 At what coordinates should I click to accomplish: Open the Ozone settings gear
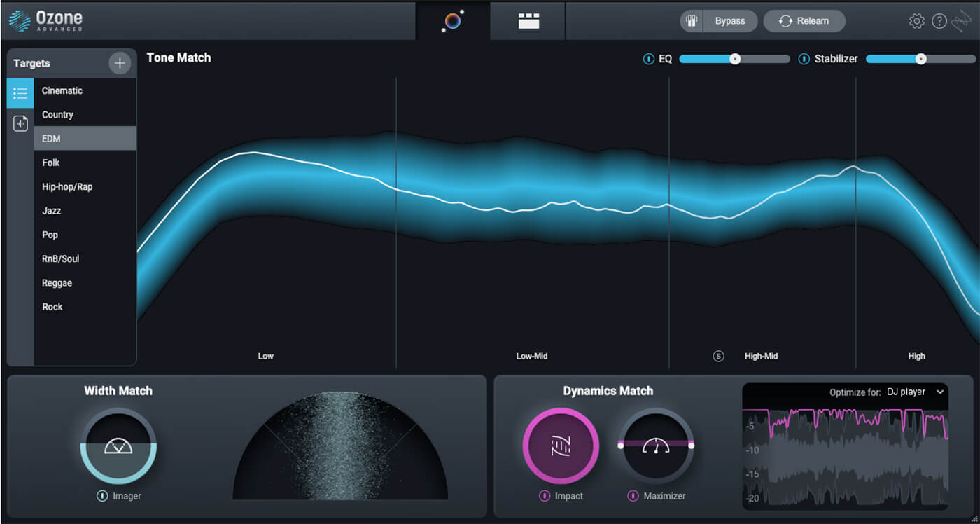tap(916, 21)
